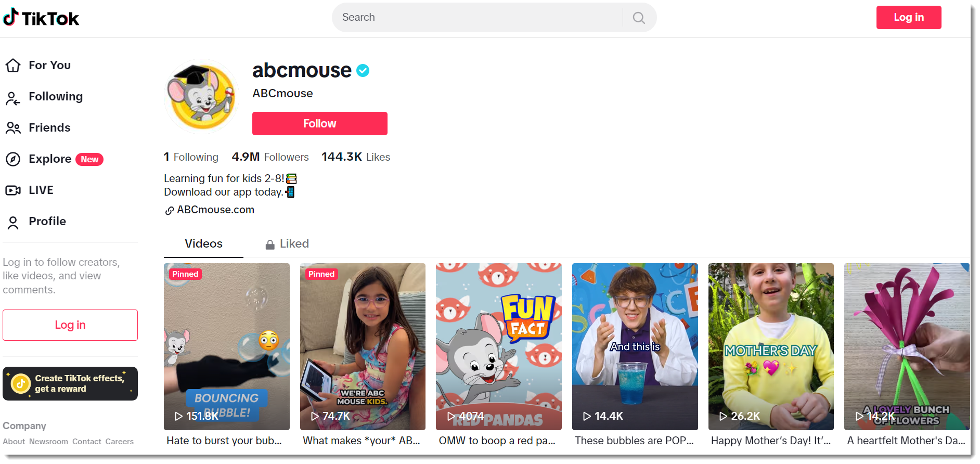Switch to the Liked tab
This screenshot has width=980, height=464.
[287, 243]
